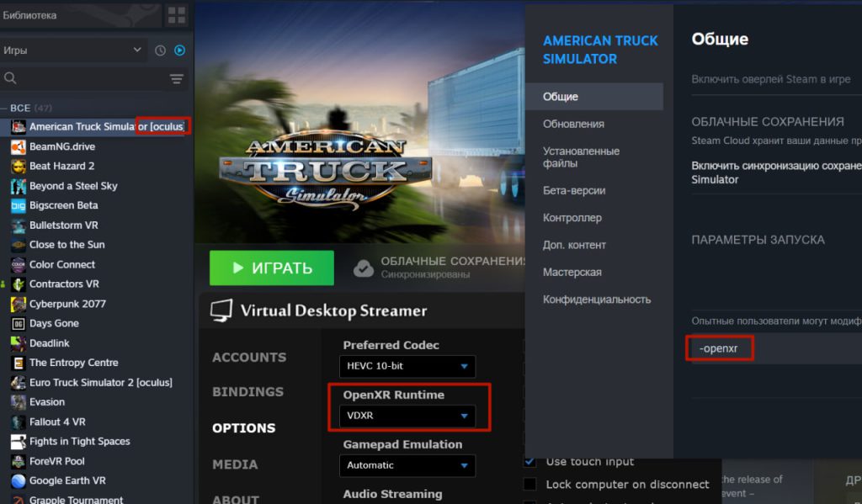Open the Preferred Codec dropdown
This screenshot has width=862, height=504.
407,366
